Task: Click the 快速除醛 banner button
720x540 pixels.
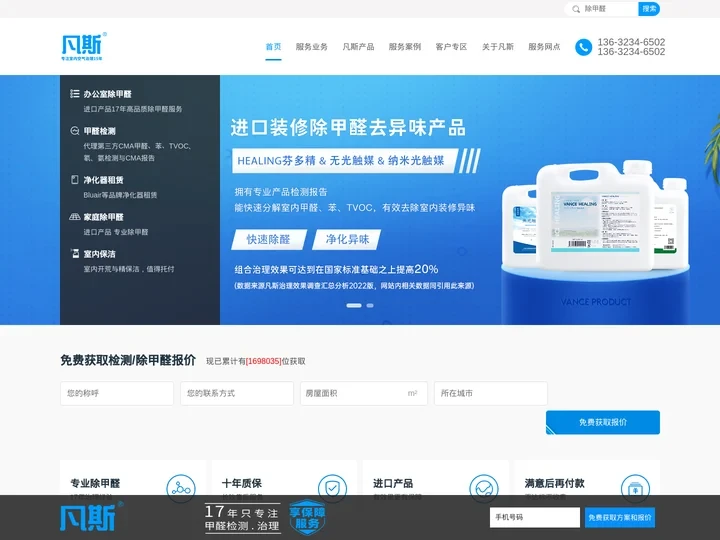Action: click(269, 240)
